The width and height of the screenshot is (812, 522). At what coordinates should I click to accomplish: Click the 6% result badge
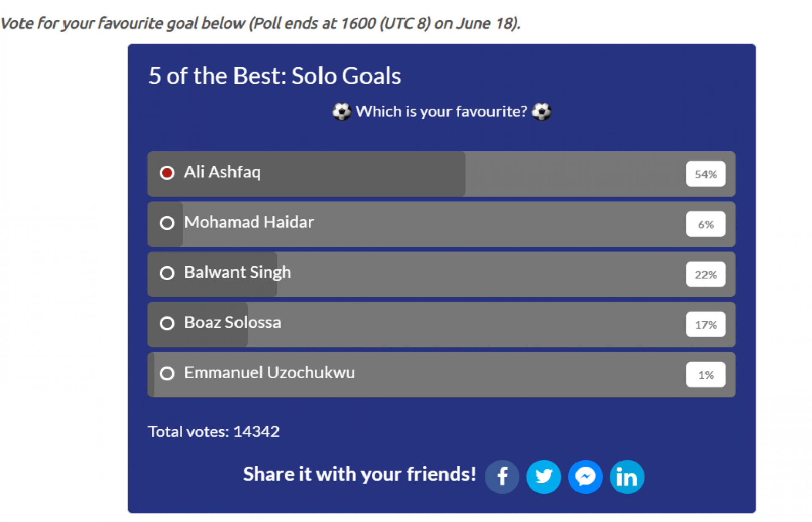705,224
